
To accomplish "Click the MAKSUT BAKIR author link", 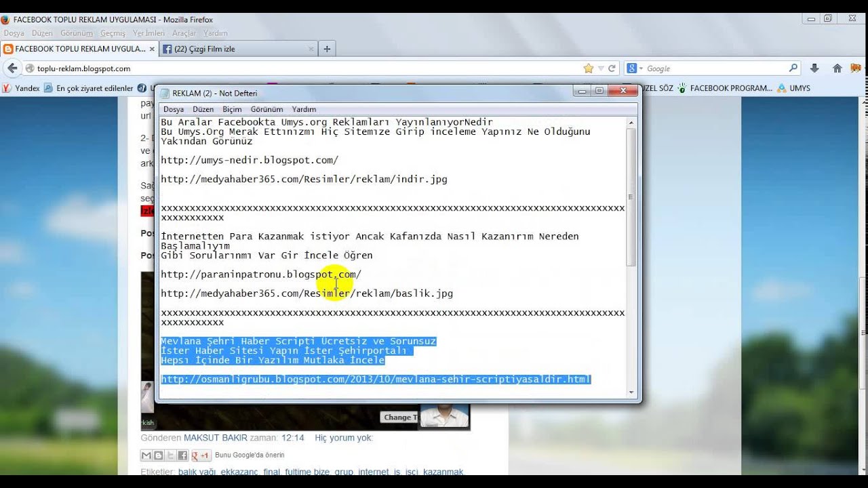I will (x=216, y=438).
